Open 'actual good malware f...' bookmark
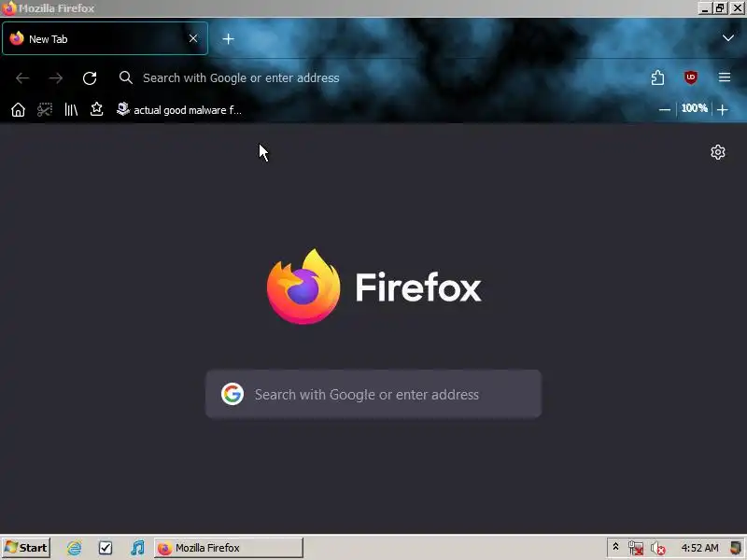Image resolution: width=747 pixels, height=560 pixels. [x=179, y=110]
